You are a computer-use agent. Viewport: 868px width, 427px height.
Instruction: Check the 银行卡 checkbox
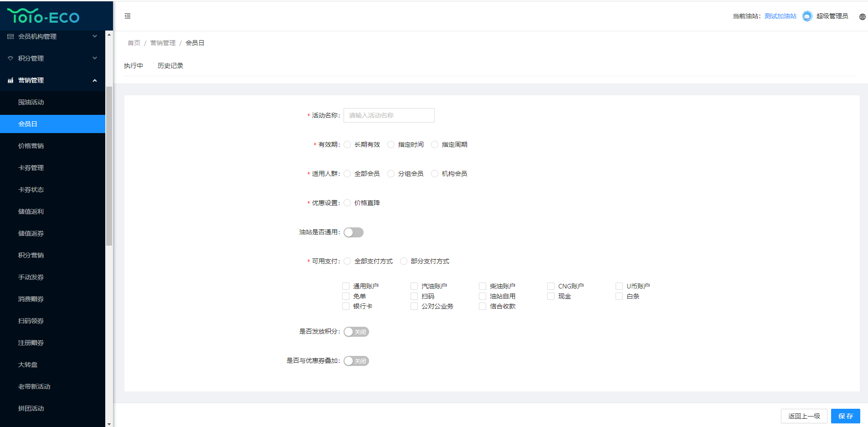[346, 306]
